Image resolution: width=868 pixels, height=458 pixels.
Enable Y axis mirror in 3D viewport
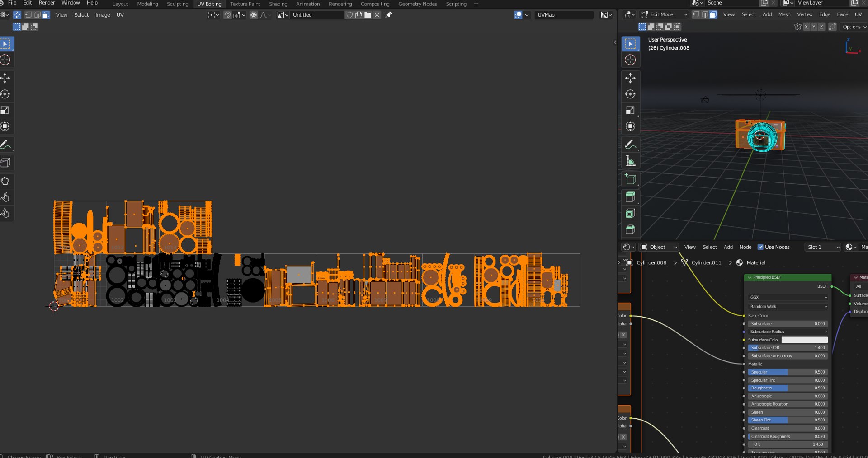tap(814, 27)
